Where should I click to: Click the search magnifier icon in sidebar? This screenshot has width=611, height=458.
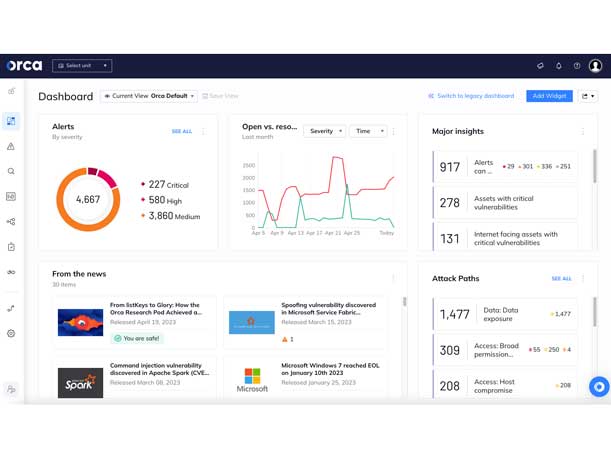(11, 171)
